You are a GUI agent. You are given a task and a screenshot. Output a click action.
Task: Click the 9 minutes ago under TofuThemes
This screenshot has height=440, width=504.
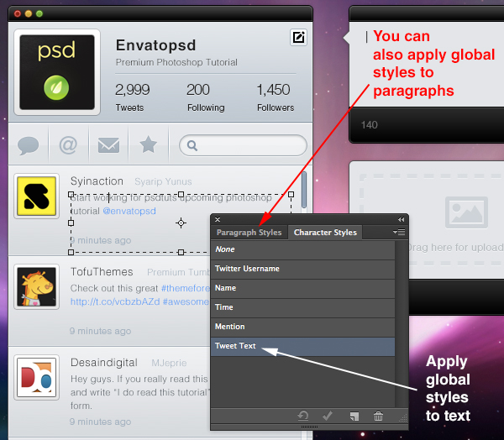tap(100, 331)
